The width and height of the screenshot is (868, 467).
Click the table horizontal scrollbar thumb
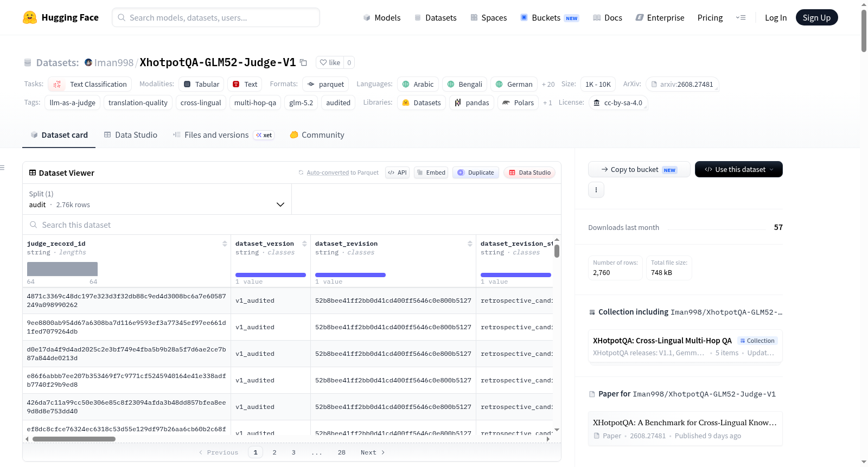click(74, 439)
